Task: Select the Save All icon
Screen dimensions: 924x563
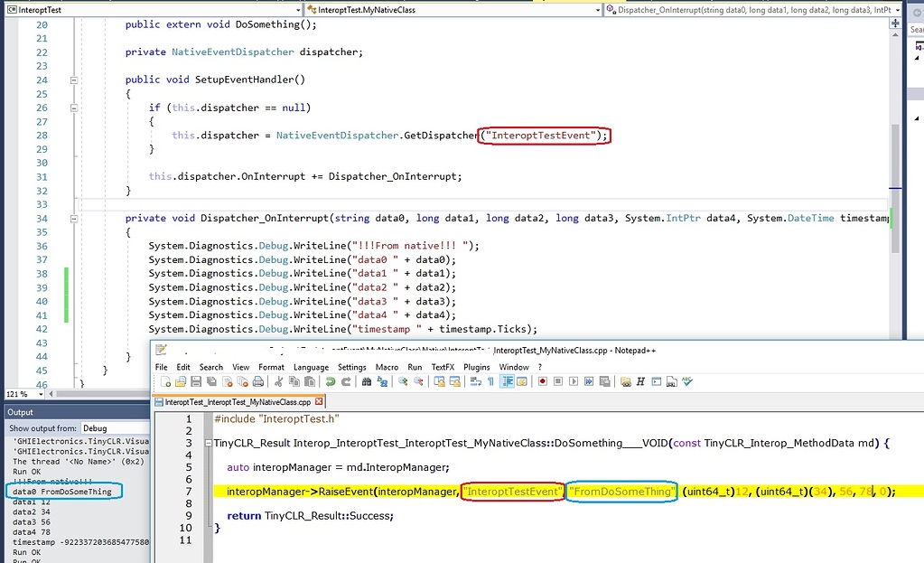Action: pos(210,382)
